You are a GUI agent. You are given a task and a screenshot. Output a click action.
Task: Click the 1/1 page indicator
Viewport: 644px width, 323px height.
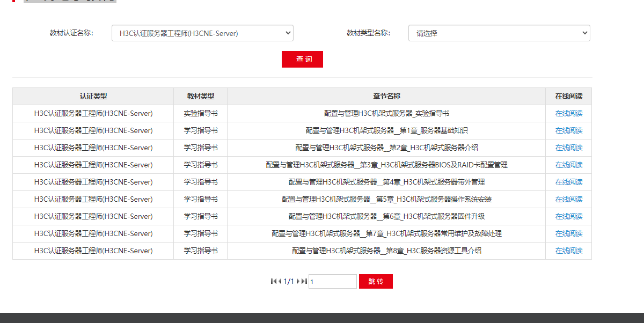pyautogui.click(x=289, y=281)
